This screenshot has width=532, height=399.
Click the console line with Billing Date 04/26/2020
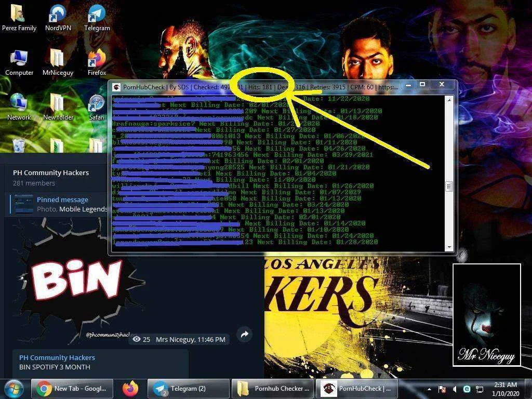point(239,149)
